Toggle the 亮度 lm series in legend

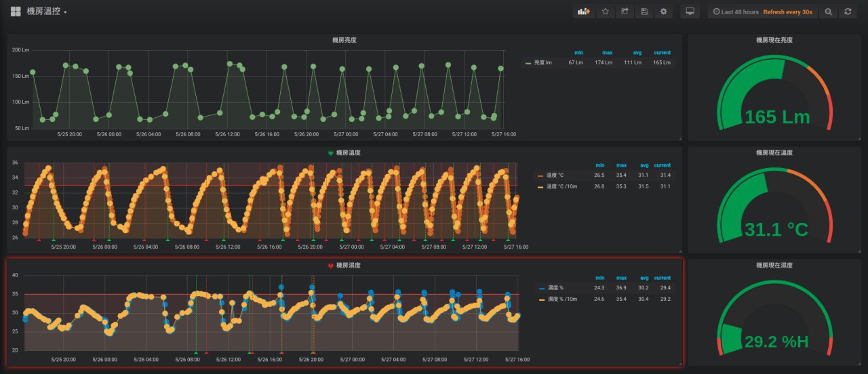(543, 62)
